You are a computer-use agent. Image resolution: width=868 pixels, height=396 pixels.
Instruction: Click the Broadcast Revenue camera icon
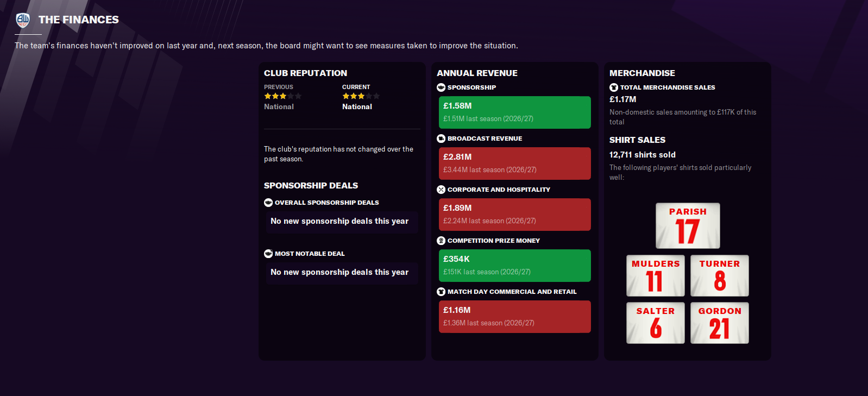click(441, 139)
